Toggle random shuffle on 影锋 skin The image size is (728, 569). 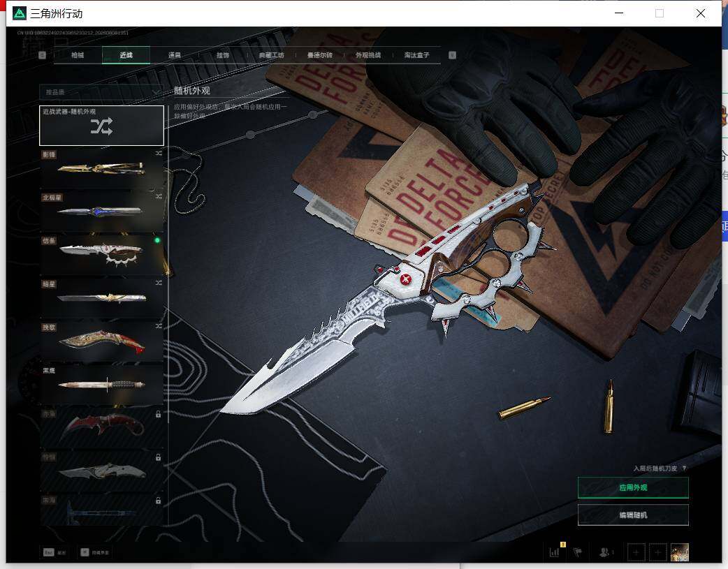point(159,153)
